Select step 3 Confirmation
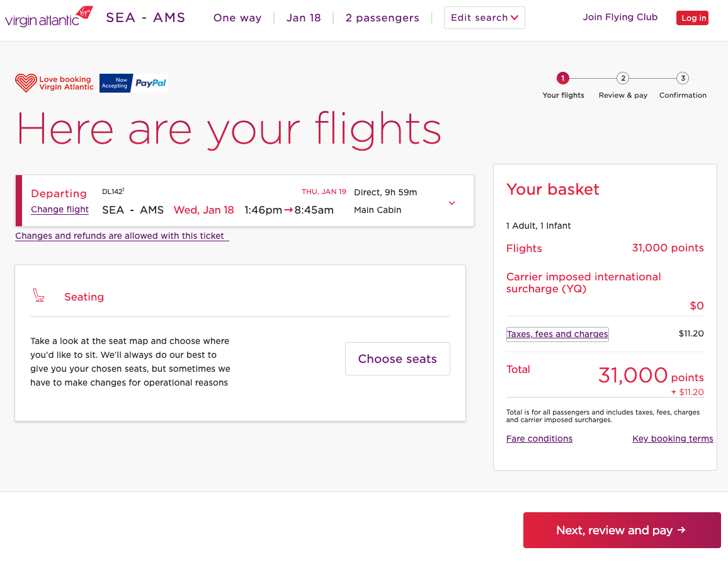 coord(683,79)
